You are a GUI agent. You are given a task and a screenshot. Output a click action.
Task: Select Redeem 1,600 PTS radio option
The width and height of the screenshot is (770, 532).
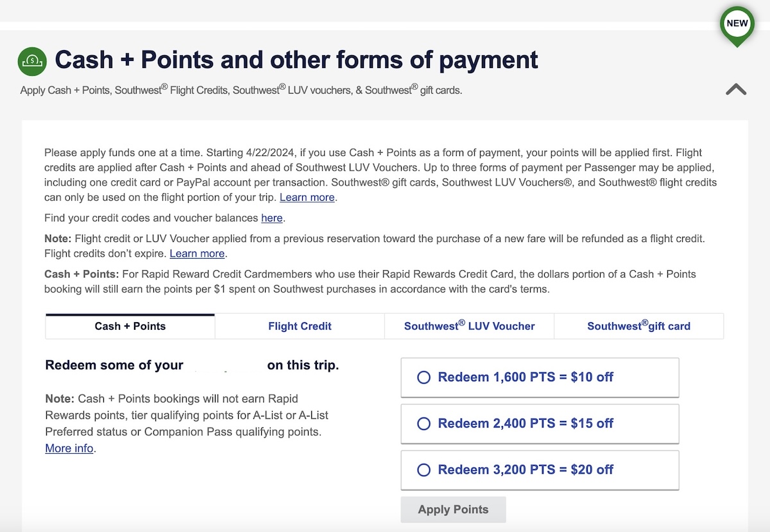[540, 377]
